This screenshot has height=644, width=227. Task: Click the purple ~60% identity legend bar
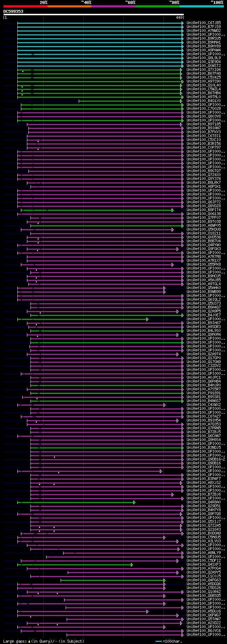pyautogui.click(x=113, y=6)
